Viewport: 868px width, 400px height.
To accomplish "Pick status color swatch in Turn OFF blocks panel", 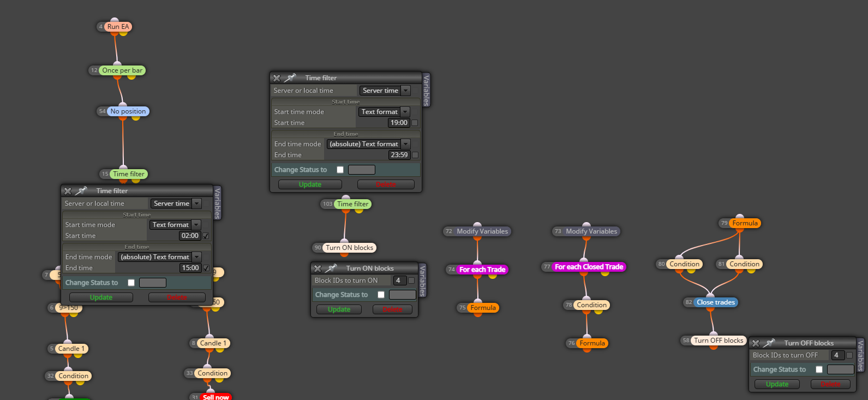I will [x=841, y=369].
